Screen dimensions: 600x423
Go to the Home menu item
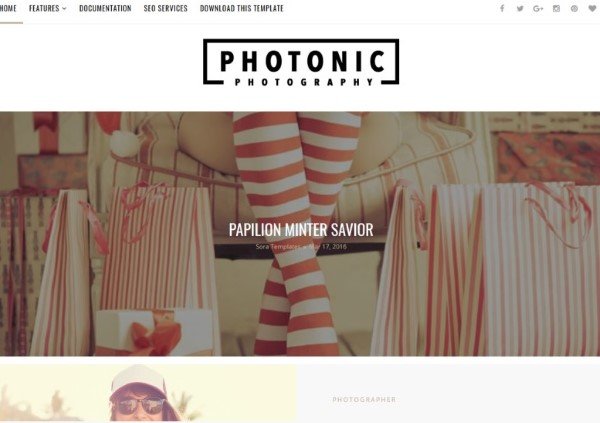click(8, 8)
